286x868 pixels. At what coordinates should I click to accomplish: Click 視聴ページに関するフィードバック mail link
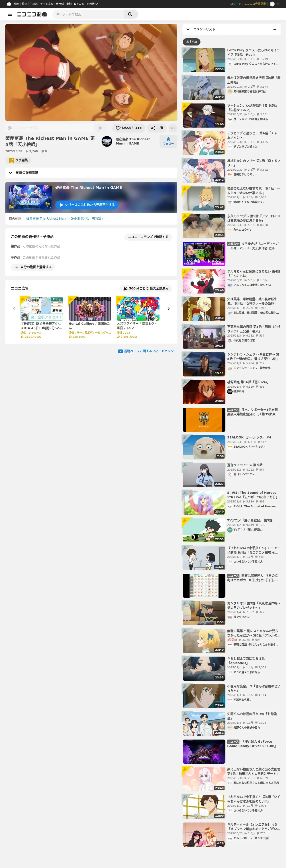pos(146,351)
